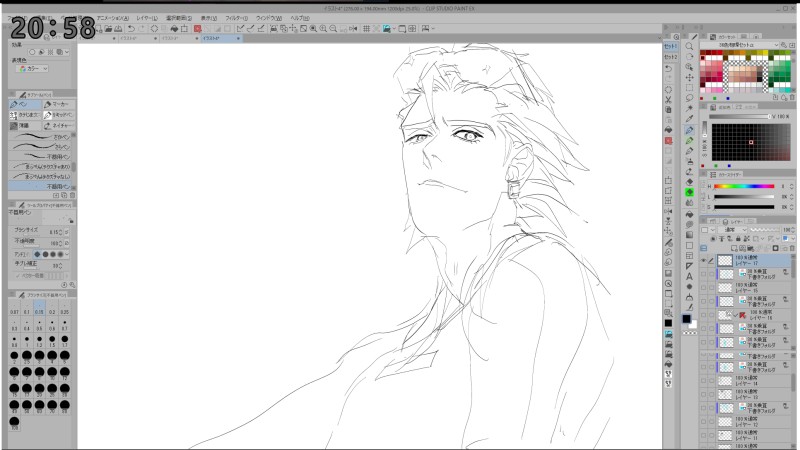Click the undo arrow in command bar
Screen dimensions: 800x450
[130, 28]
